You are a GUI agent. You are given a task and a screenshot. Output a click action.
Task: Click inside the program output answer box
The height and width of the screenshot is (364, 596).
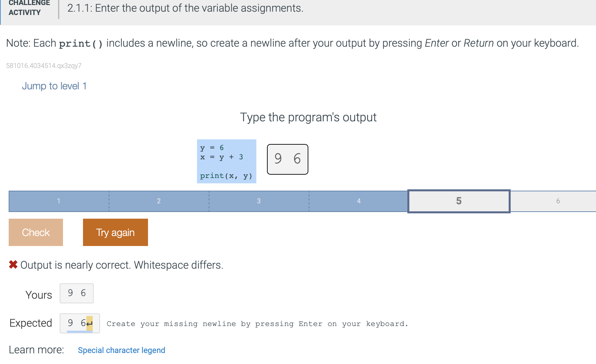[287, 159]
